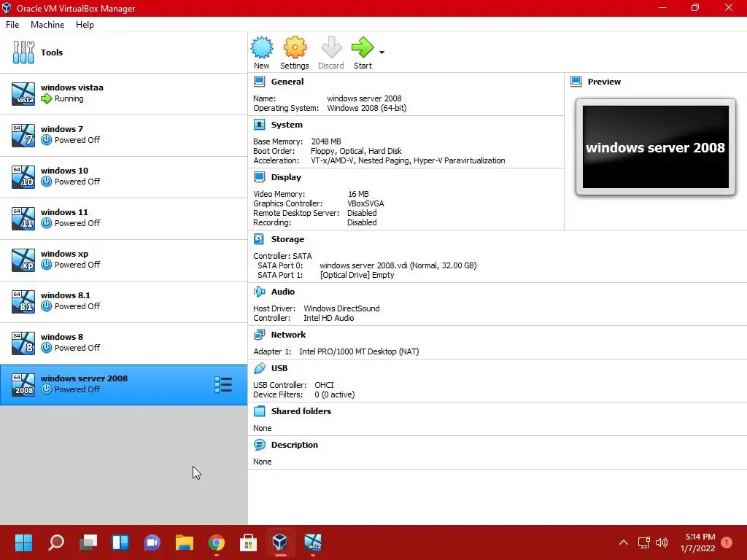Open the Windows Start button in taskbar
The image size is (747, 560).
(23, 542)
